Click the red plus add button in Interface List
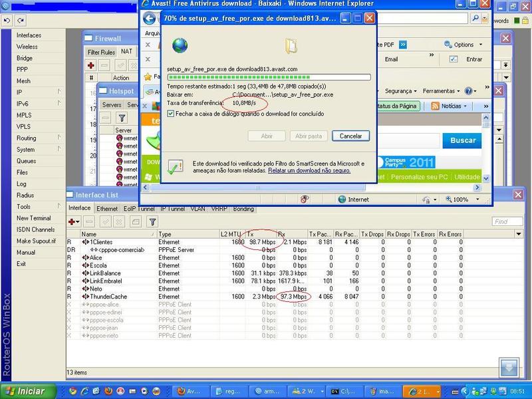This screenshot has width=532, height=399. pyautogui.click(x=72, y=222)
